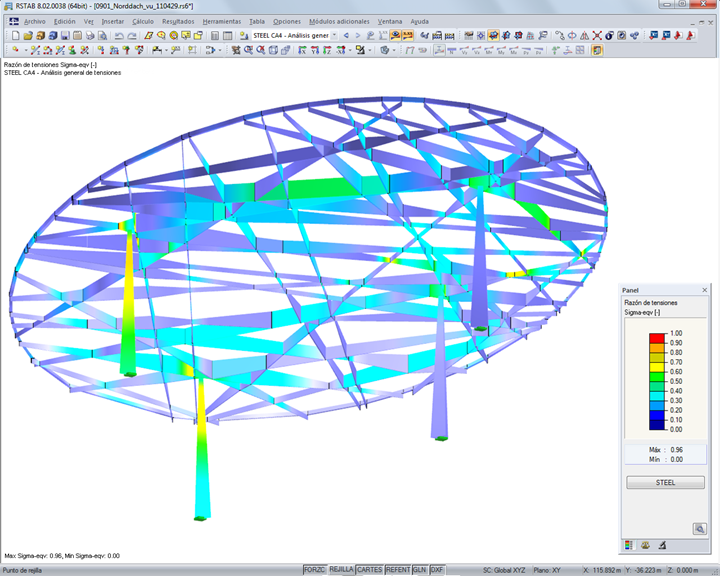720x576 pixels.
Task: Click the mirror tool triangle icon
Action: click(x=584, y=35)
